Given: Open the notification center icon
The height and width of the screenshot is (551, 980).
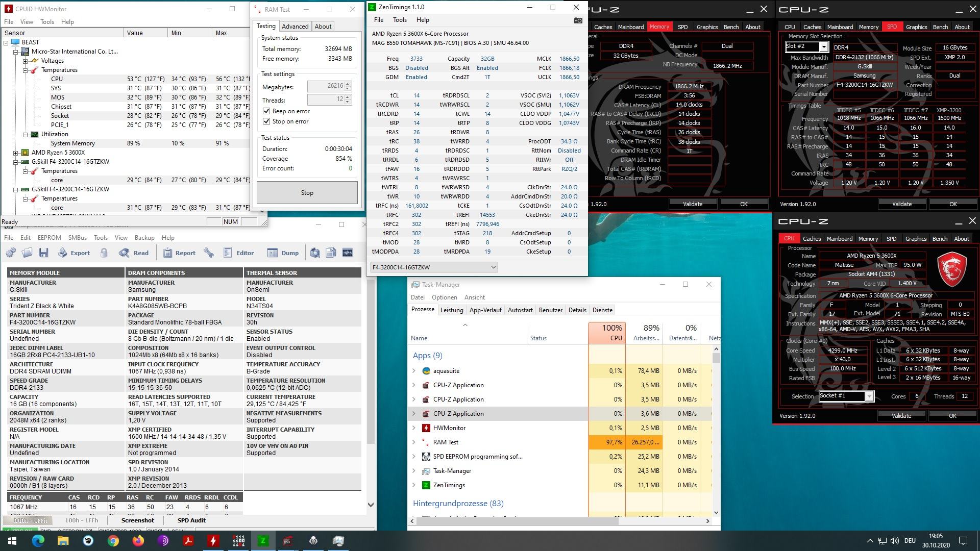Looking at the screenshot, I should pos(963,541).
